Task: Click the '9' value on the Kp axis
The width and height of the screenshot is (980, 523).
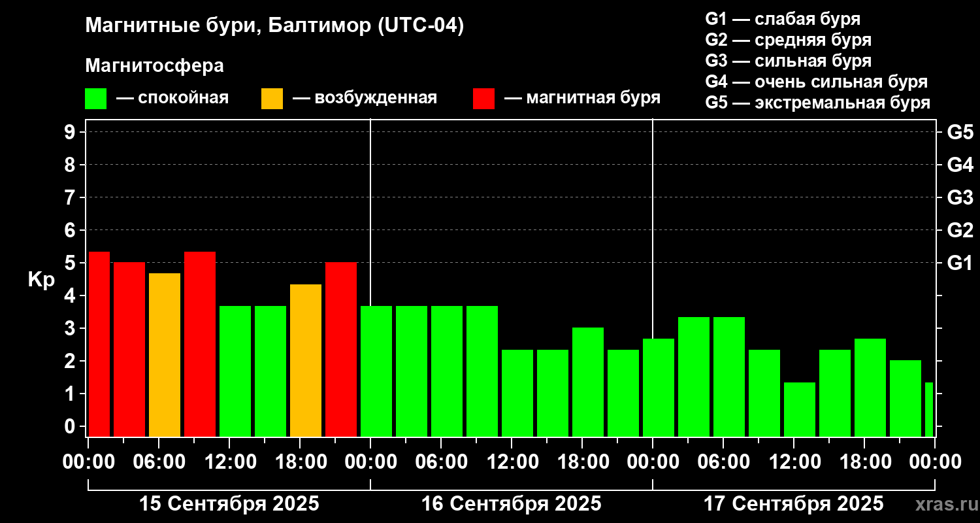Action: tap(71, 132)
